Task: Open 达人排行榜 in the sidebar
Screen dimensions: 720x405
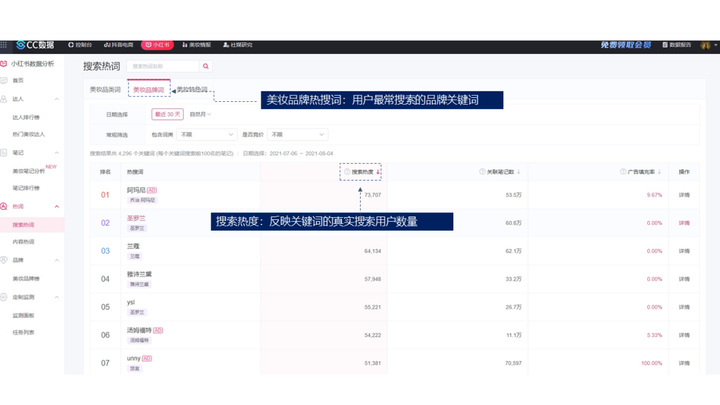Action: coord(26,118)
